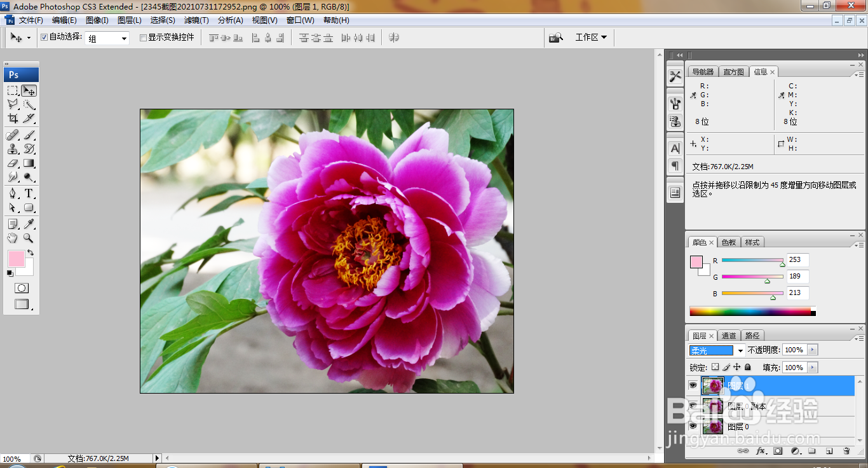
Task: Toggle 自动选择 checkbox
Action: [44, 37]
